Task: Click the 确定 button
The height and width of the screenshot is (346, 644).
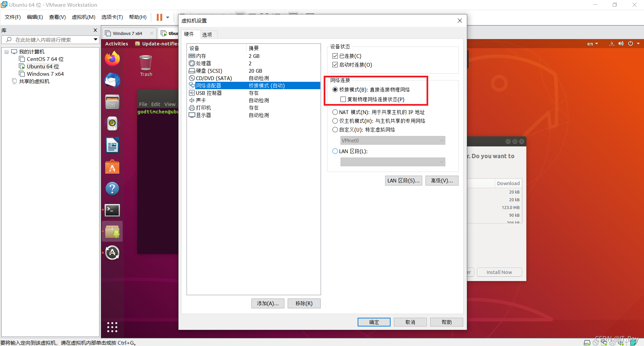Action: tap(374, 322)
